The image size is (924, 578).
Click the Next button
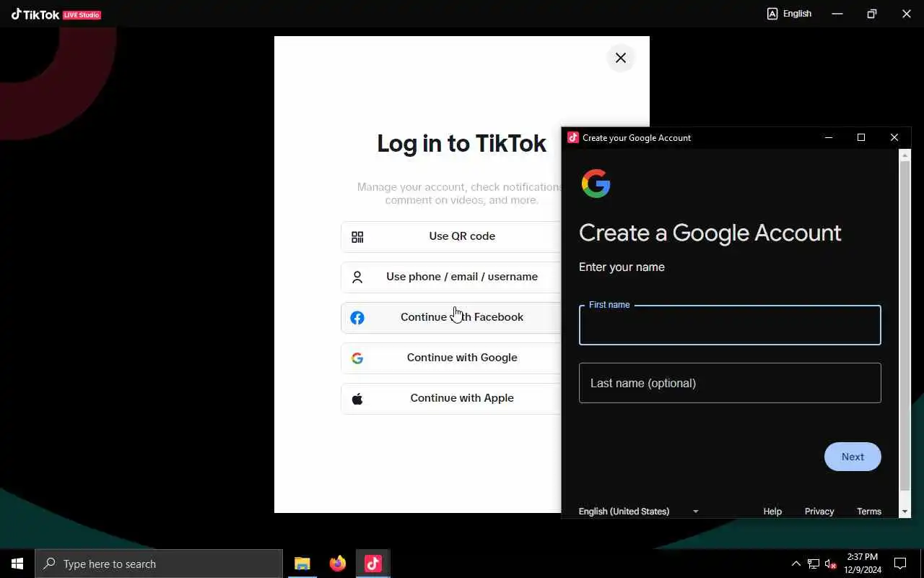(x=853, y=457)
